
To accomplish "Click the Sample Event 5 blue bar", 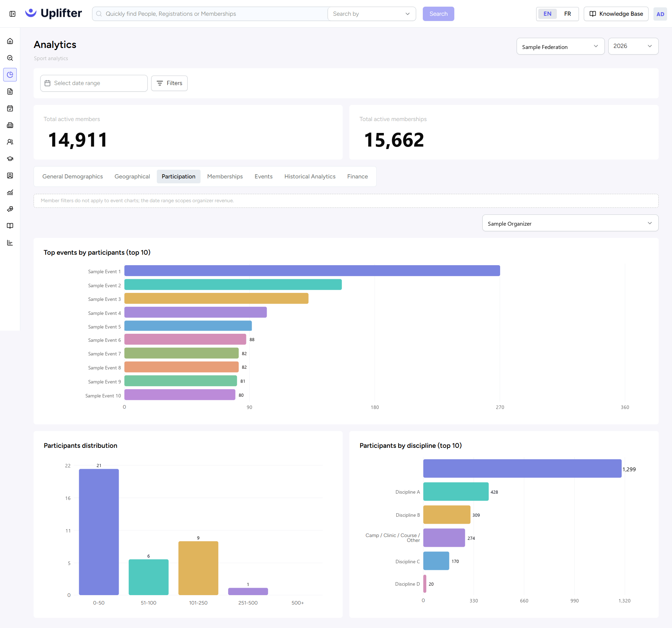I will coord(188,326).
